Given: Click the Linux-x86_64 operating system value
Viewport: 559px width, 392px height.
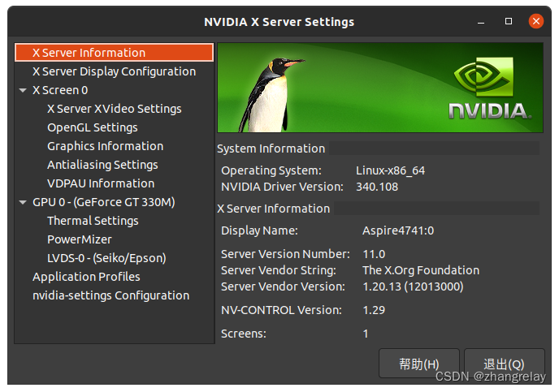Looking at the screenshot, I should [390, 170].
